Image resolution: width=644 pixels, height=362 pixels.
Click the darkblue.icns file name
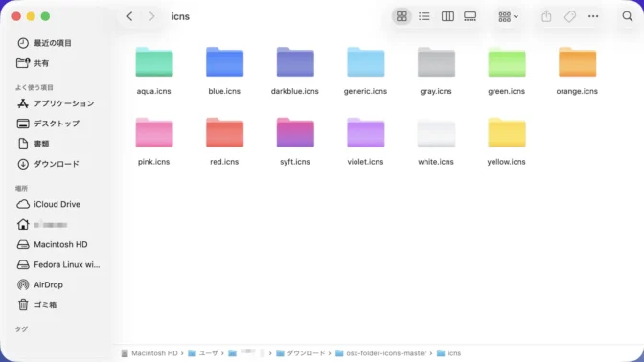click(295, 91)
